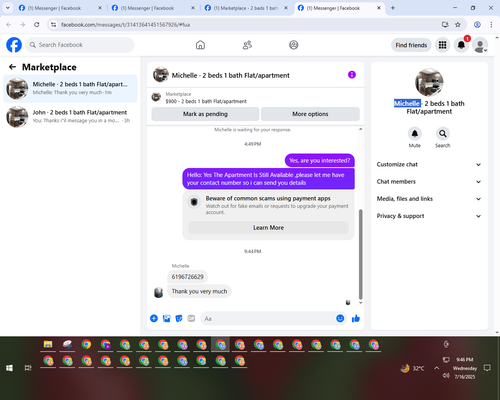Open the clock and date in the taskbar
The image size is (500, 400).
pos(465,368)
